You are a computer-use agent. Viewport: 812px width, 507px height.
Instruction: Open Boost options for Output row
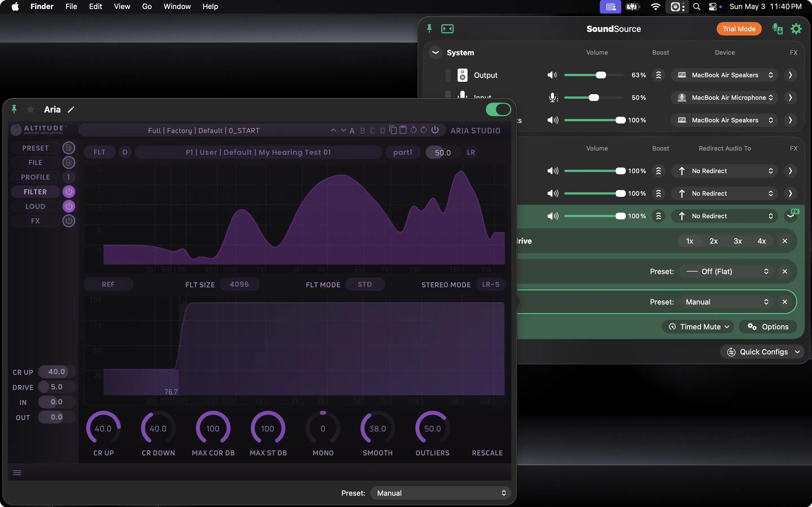pyautogui.click(x=659, y=75)
